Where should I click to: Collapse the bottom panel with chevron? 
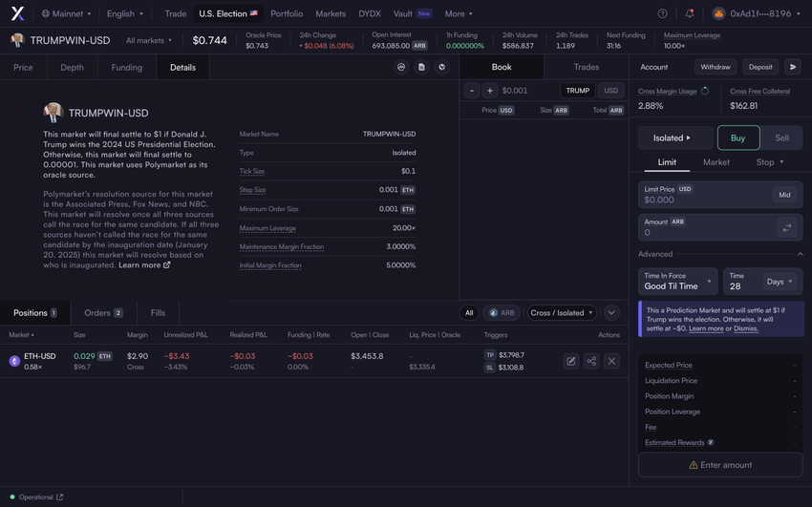pos(611,313)
